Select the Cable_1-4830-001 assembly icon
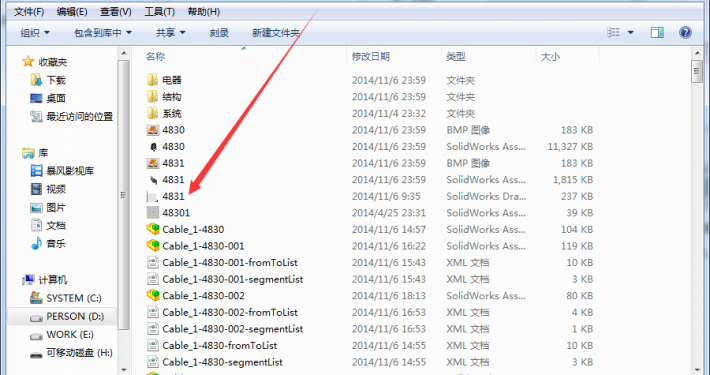 [153, 246]
